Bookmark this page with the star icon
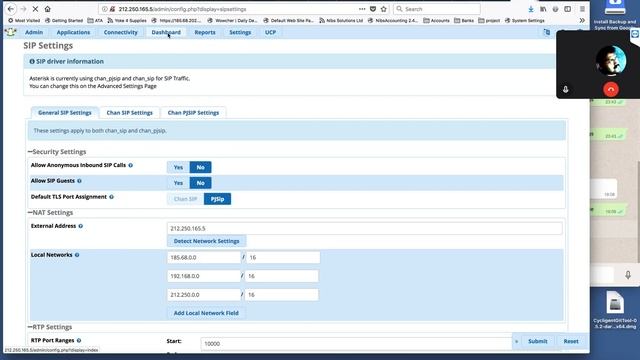 point(384,9)
